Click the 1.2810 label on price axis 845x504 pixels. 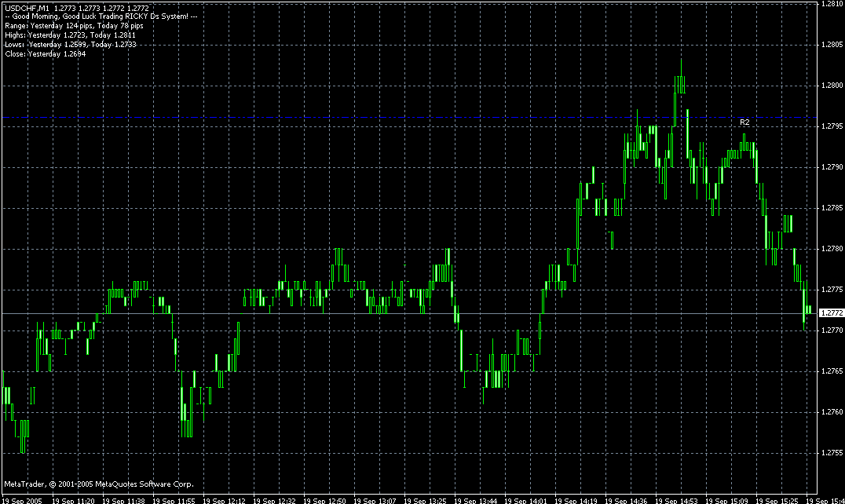[832, 4]
